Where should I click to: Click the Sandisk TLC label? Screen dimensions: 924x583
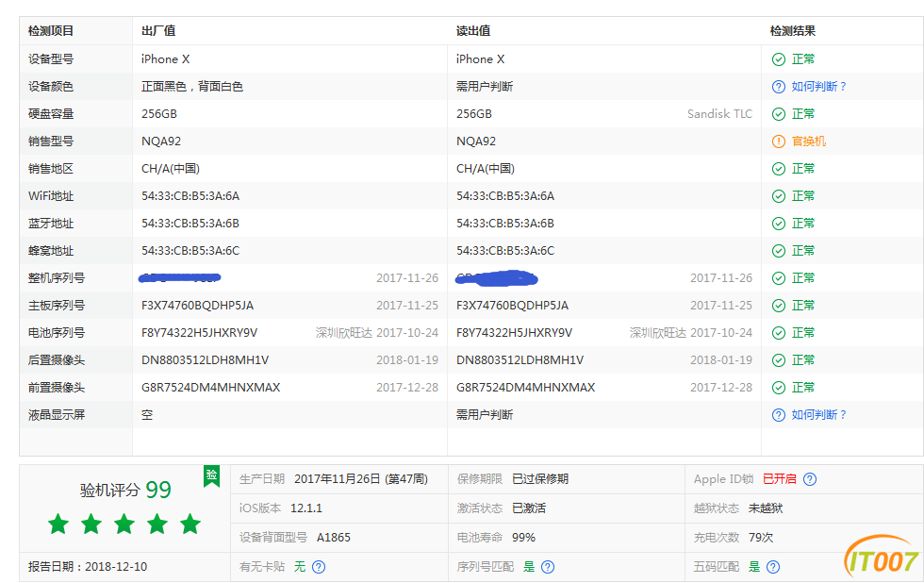click(719, 114)
